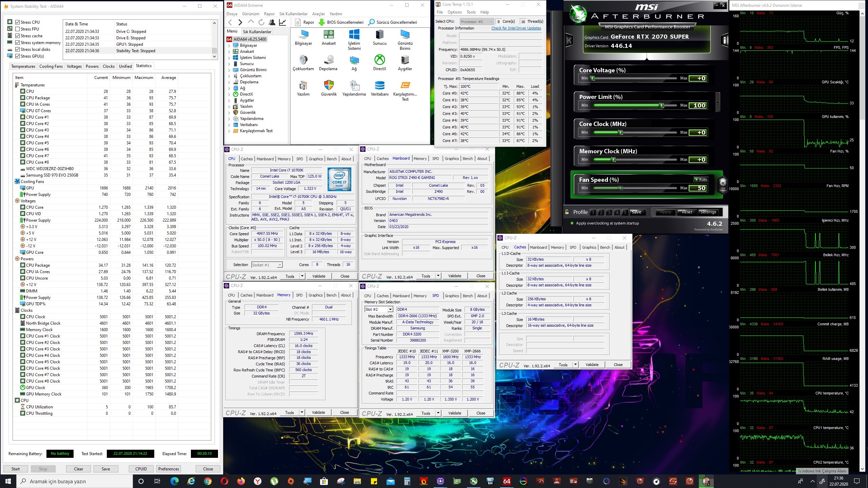Viewport: 868px width, 488px height.
Task: Toggle Stress GPU(s) checkbox
Action: click(17, 56)
